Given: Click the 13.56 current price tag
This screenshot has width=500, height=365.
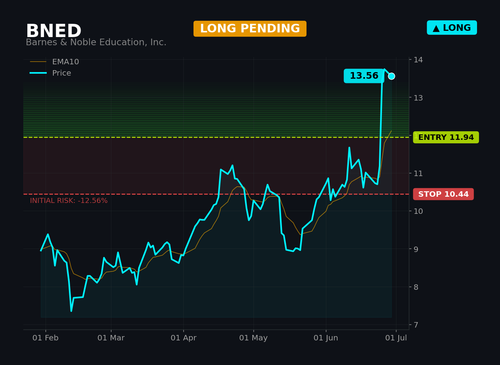Looking at the screenshot, I should click(364, 76).
